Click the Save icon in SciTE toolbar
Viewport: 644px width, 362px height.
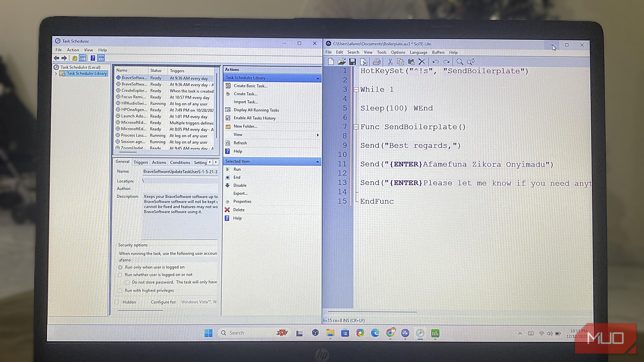pyautogui.click(x=353, y=62)
